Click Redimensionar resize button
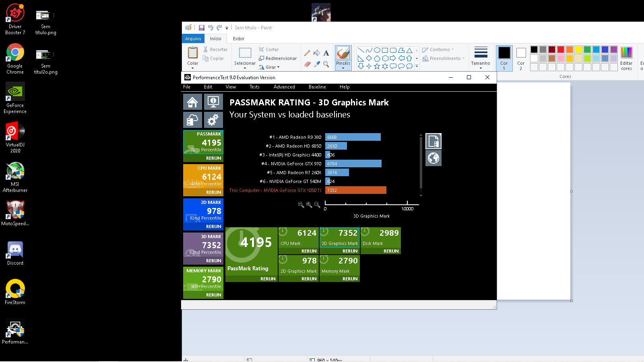This screenshot has height=362, width=644. click(x=278, y=58)
